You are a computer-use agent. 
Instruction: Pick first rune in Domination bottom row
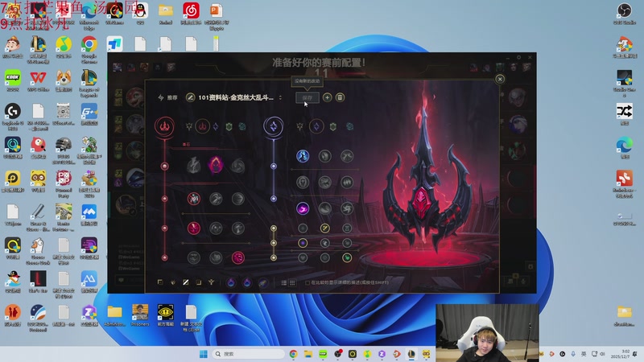click(194, 257)
